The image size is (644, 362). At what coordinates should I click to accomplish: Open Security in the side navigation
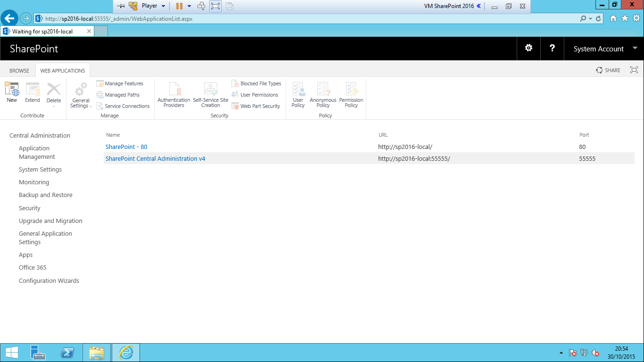coord(30,208)
